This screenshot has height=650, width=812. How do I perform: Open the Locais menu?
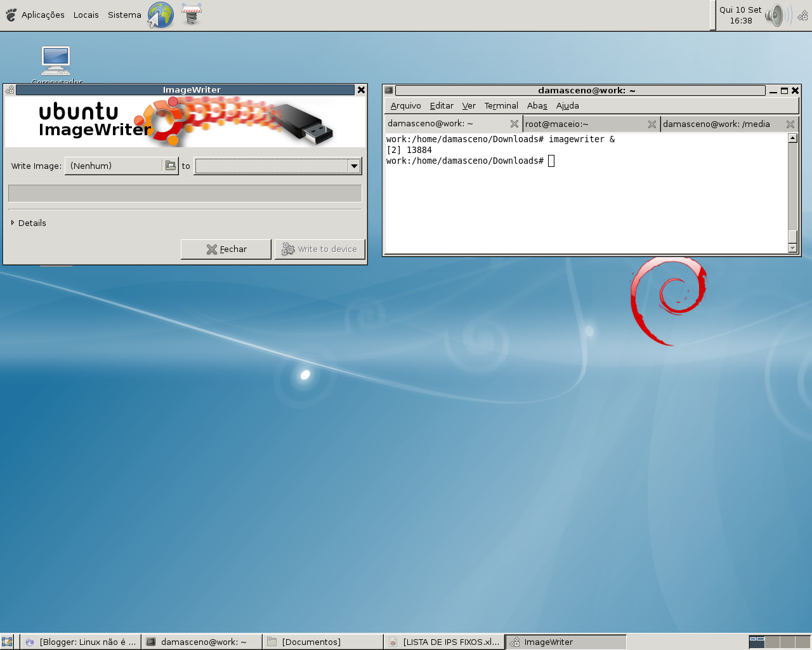86,15
